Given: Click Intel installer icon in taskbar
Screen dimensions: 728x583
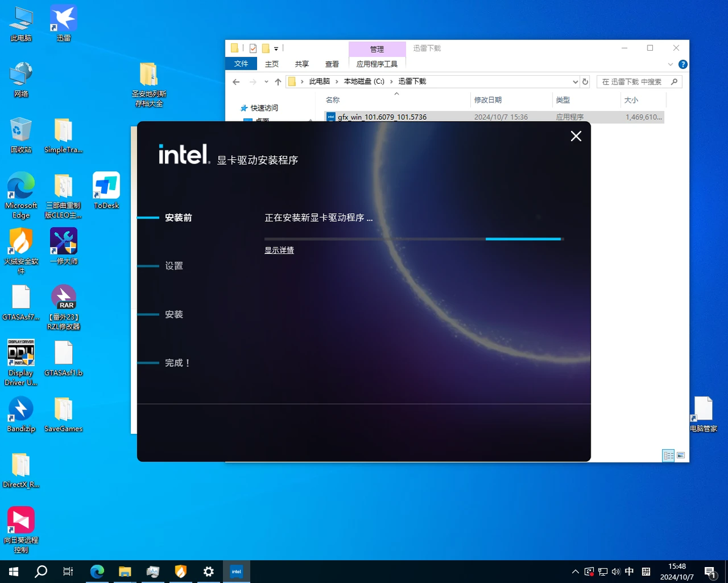Looking at the screenshot, I should point(236,571).
